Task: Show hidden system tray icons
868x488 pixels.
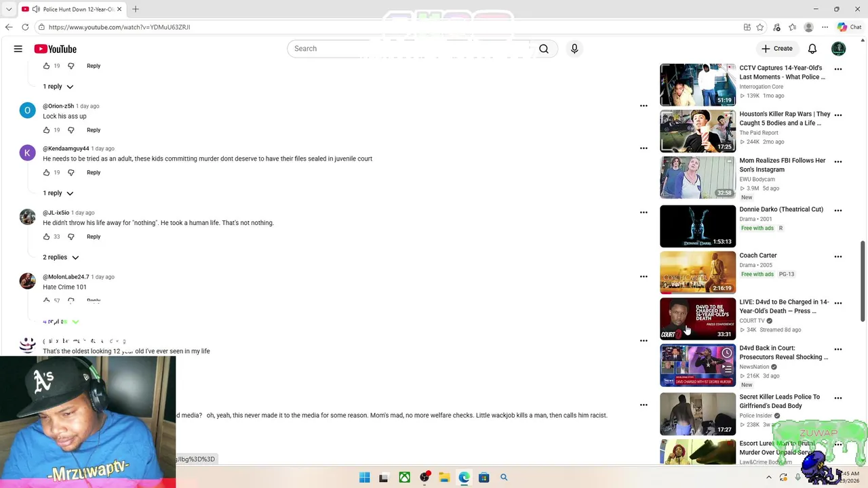Action: tap(768, 477)
